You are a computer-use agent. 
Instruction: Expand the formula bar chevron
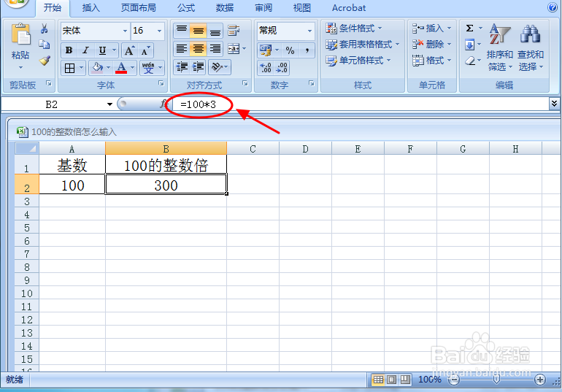[554, 104]
